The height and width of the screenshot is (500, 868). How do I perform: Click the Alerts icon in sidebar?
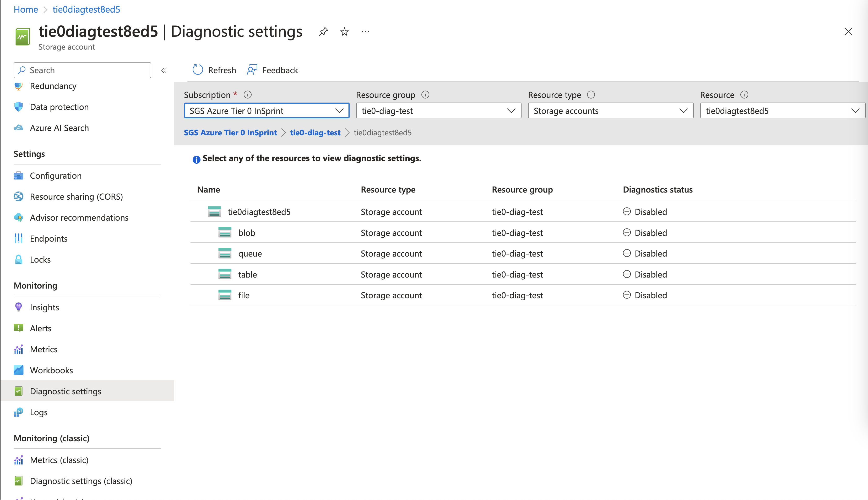point(19,328)
